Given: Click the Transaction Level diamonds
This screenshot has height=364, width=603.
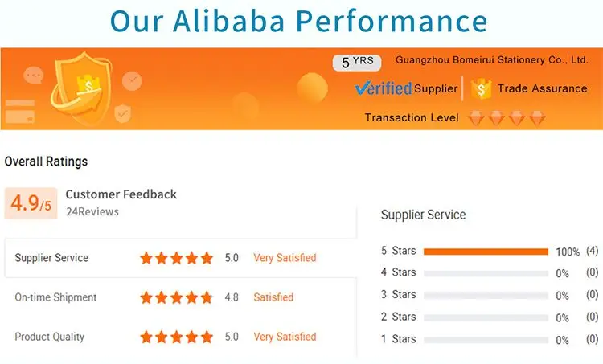Looking at the screenshot, I should point(507,118).
